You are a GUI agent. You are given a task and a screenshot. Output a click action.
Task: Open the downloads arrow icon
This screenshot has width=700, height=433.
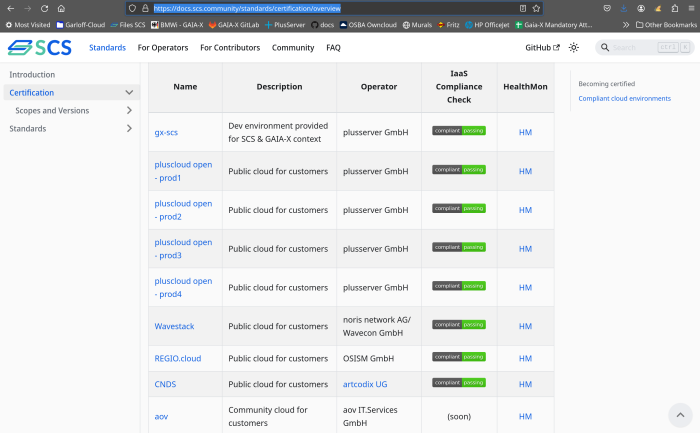624,8
